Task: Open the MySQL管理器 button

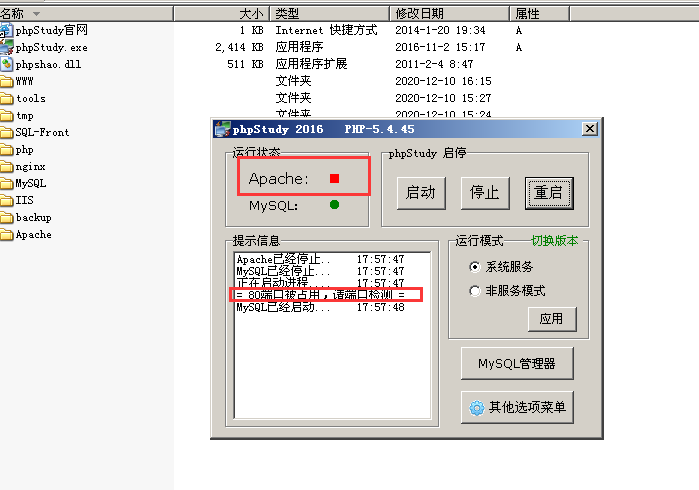Action: pyautogui.click(x=517, y=363)
